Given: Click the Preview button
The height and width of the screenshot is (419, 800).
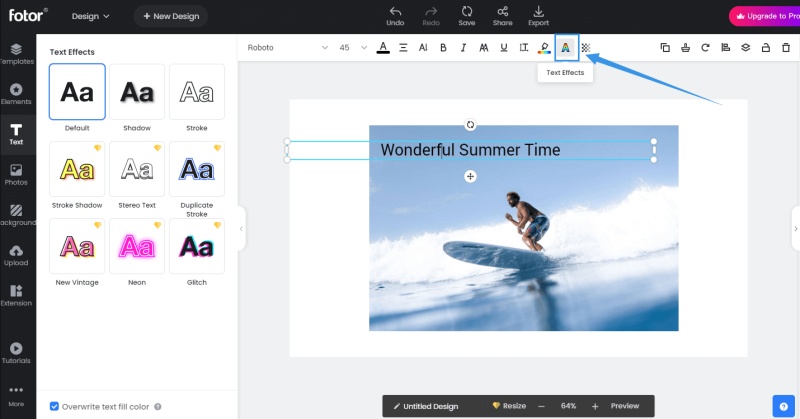Looking at the screenshot, I should point(625,406).
